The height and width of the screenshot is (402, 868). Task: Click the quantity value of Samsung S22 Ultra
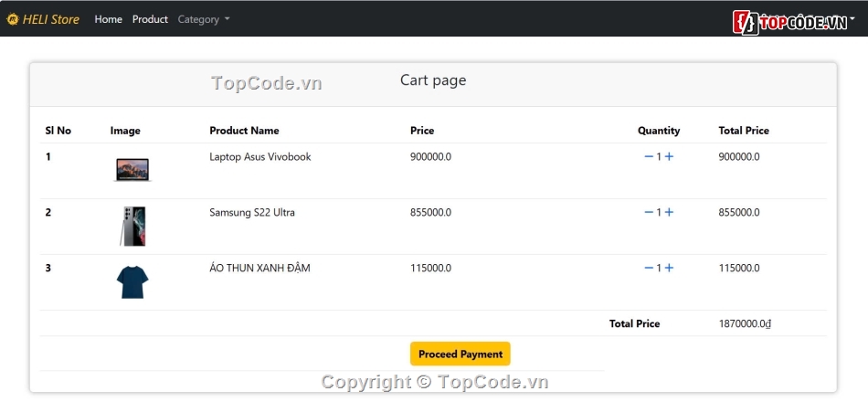(x=659, y=212)
